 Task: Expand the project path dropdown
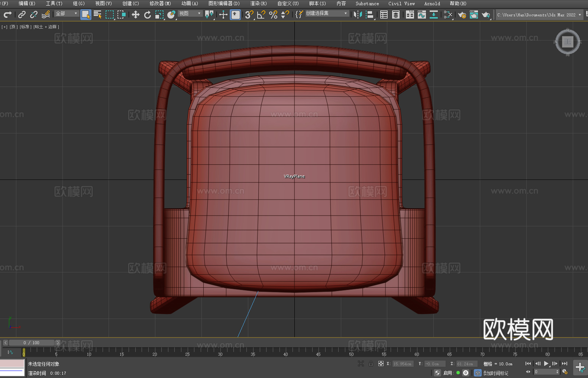tap(580, 15)
